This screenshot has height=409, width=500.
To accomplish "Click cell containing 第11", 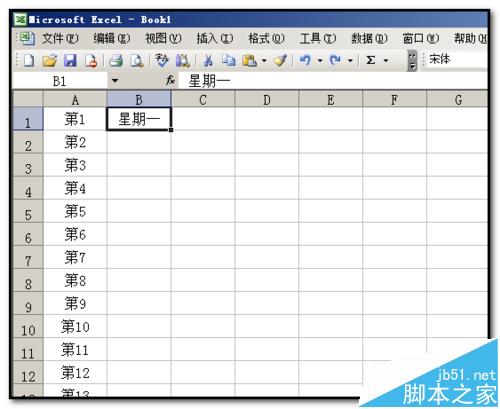I will (x=75, y=349).
